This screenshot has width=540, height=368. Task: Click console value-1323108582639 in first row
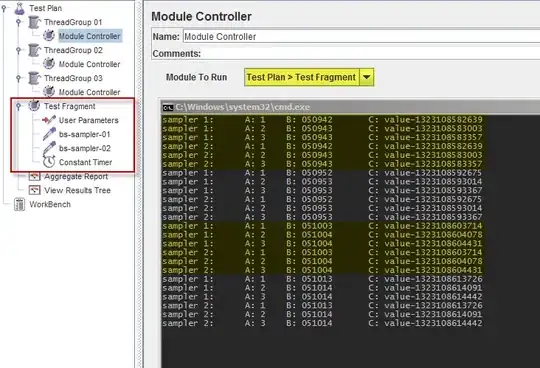[433, 119]
